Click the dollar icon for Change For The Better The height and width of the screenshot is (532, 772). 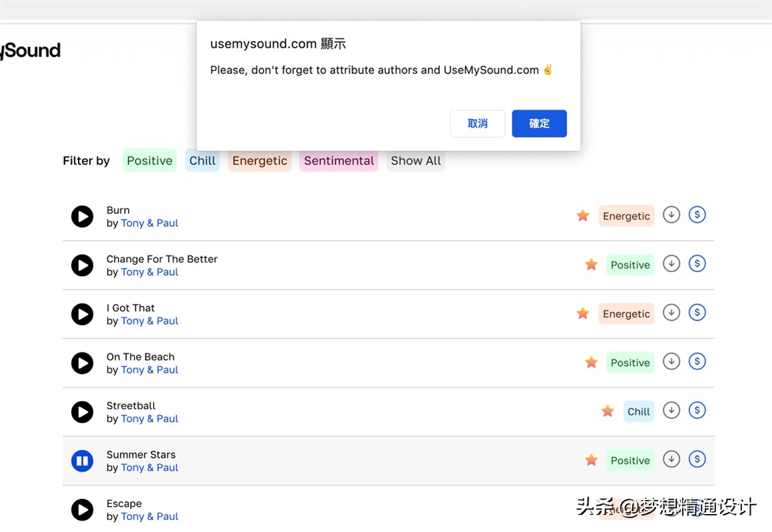coord(697,264)
